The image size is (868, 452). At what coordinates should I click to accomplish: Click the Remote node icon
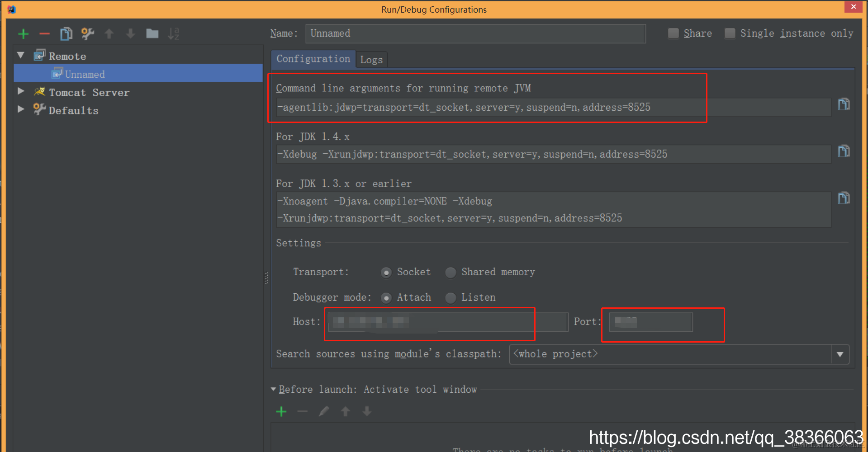tap(40, 56)
